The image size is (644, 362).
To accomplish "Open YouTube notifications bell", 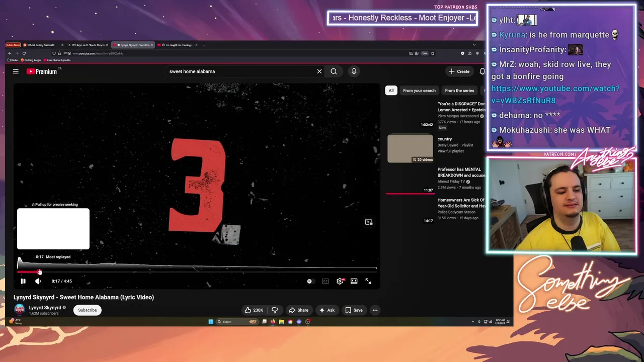I will 482,71.
